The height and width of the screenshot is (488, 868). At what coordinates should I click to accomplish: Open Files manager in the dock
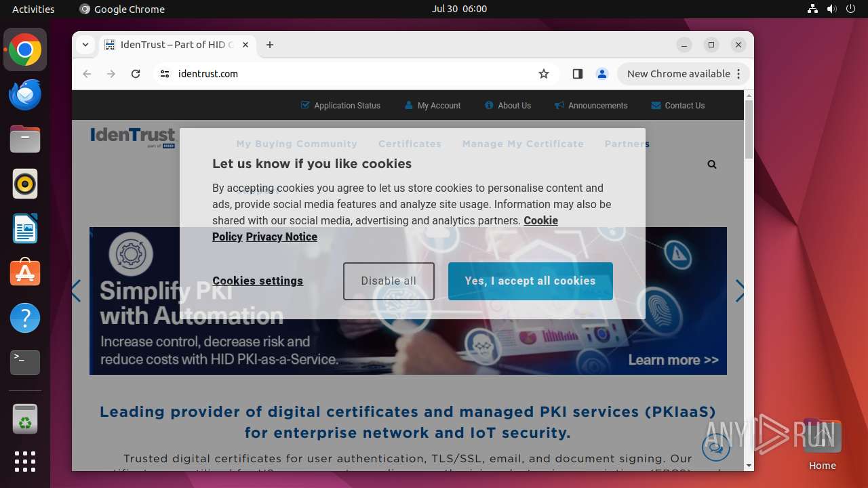pyautogui.click(x=25, y=140)
